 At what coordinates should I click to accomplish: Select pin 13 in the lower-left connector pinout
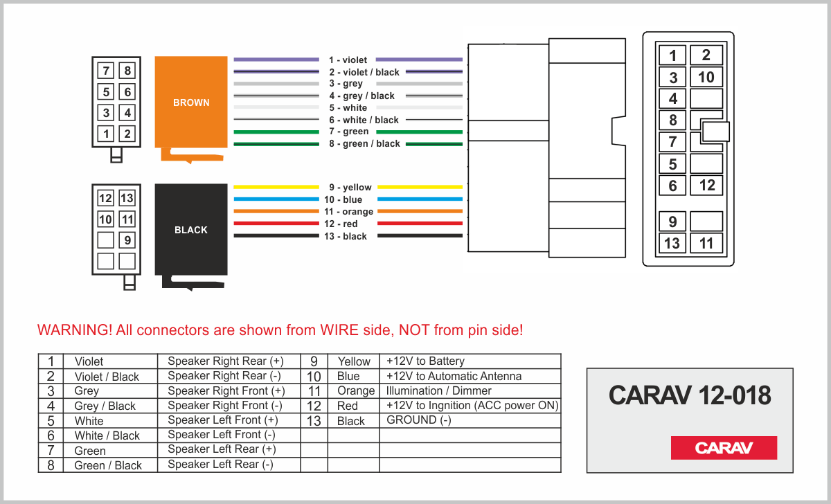(127, 199)
